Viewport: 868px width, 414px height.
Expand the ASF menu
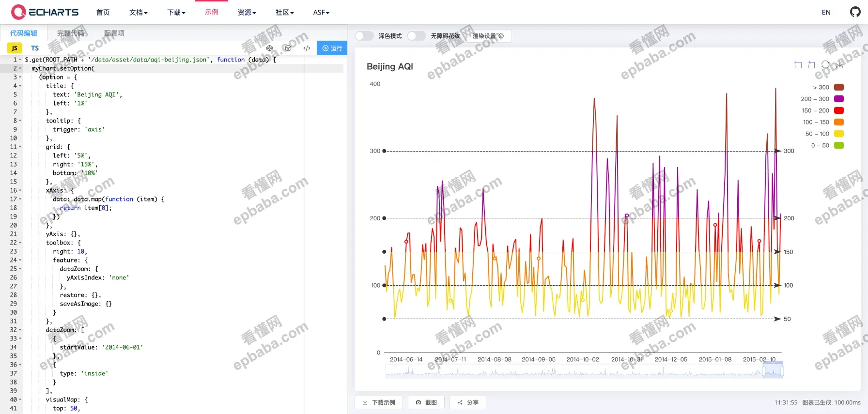(x=321, y=12)
